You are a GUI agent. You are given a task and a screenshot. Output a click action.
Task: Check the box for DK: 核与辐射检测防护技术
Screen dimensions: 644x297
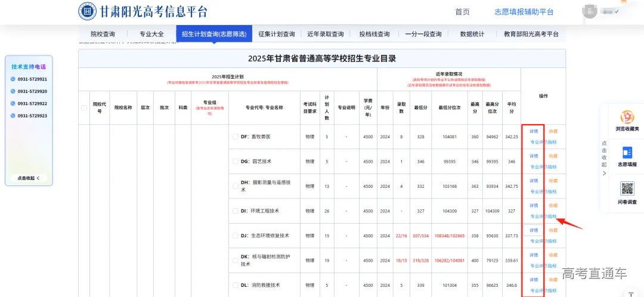(x=236, y=261)
